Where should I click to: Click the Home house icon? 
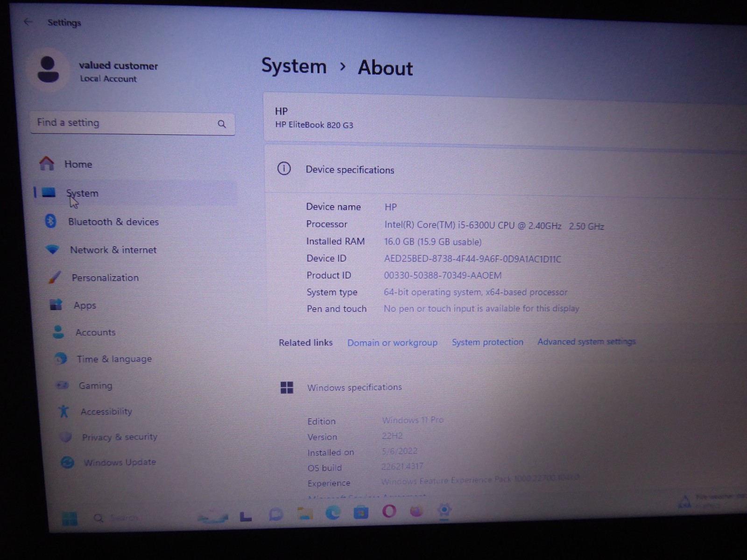(x=47, y=163)
